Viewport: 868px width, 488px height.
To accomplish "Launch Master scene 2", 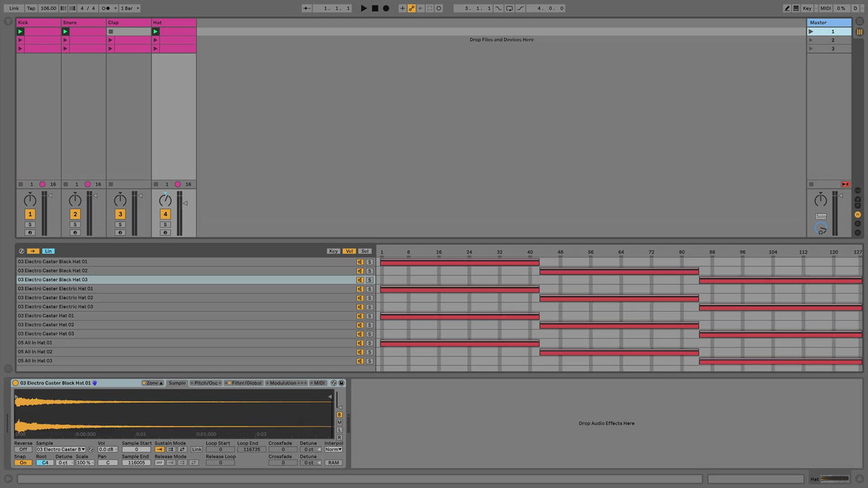I will [x=811, y=40].
